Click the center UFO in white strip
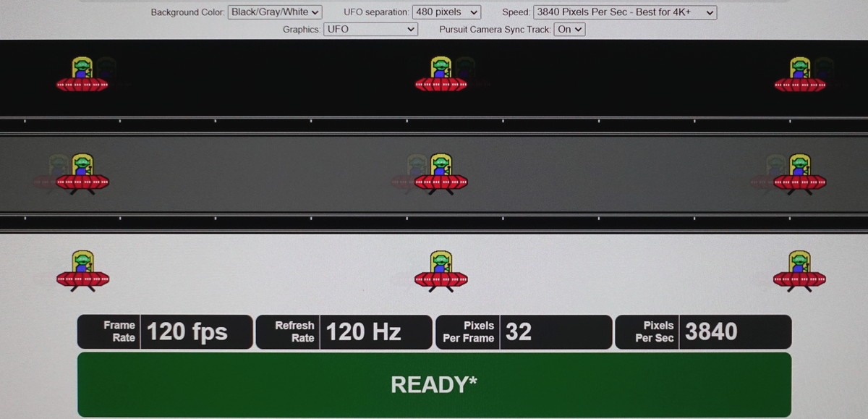868x419 pixels. point(441,271)
